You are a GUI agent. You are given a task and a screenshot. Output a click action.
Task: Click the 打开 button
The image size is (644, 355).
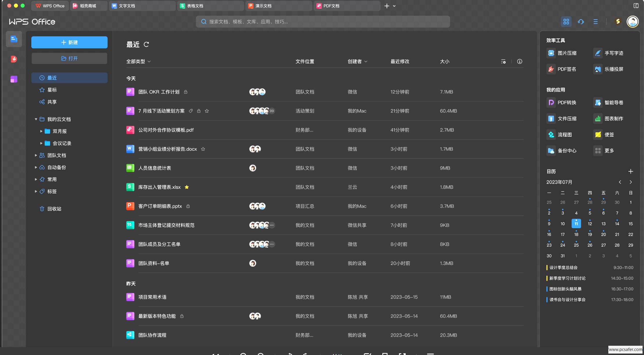[69, 58]
